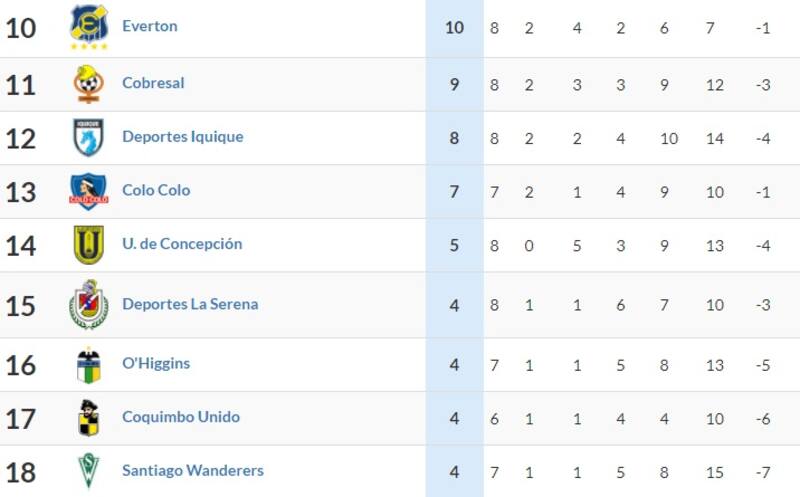Click the Everton club crest
The image size is (800, 497).
coord(89,27)
